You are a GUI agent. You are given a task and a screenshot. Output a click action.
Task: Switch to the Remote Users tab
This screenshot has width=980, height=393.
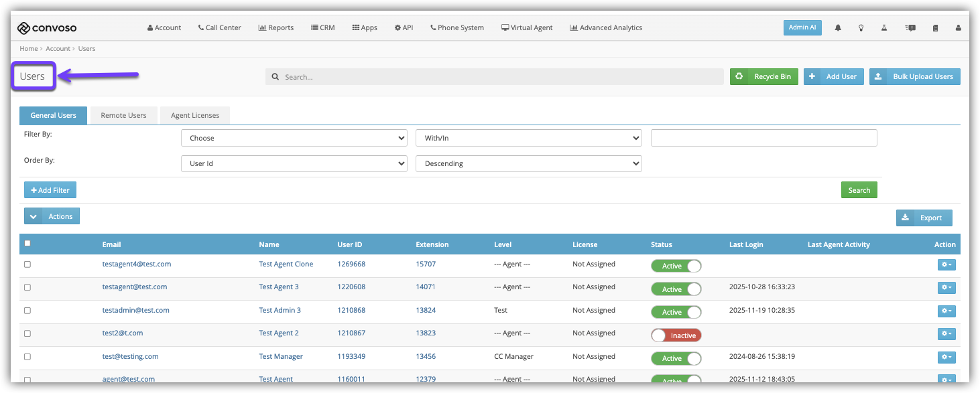[123, 115]
